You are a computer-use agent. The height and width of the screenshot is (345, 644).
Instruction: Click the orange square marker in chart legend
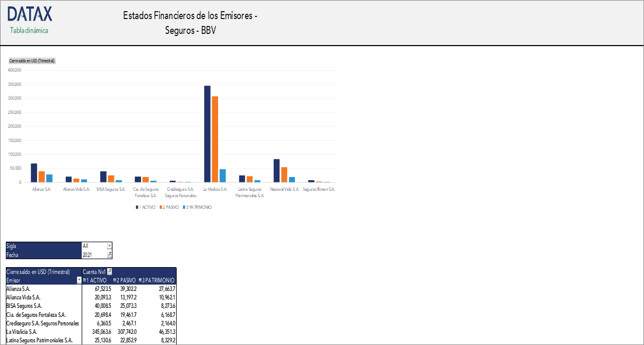tap(160, 207)
